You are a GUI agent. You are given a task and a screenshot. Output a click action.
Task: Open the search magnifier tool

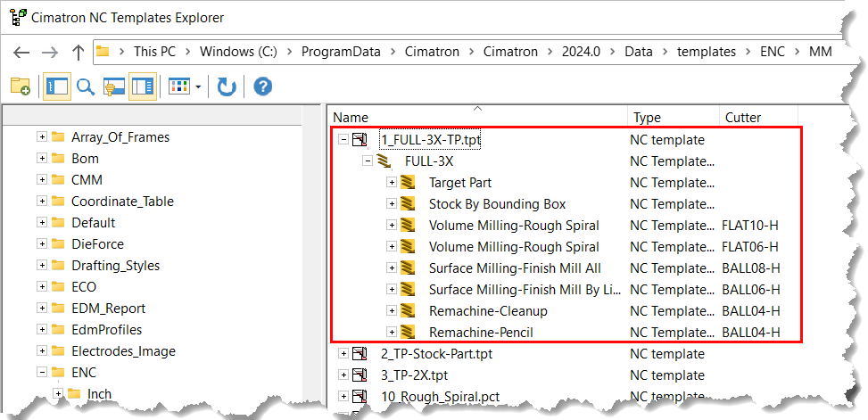tap(86, 86)
